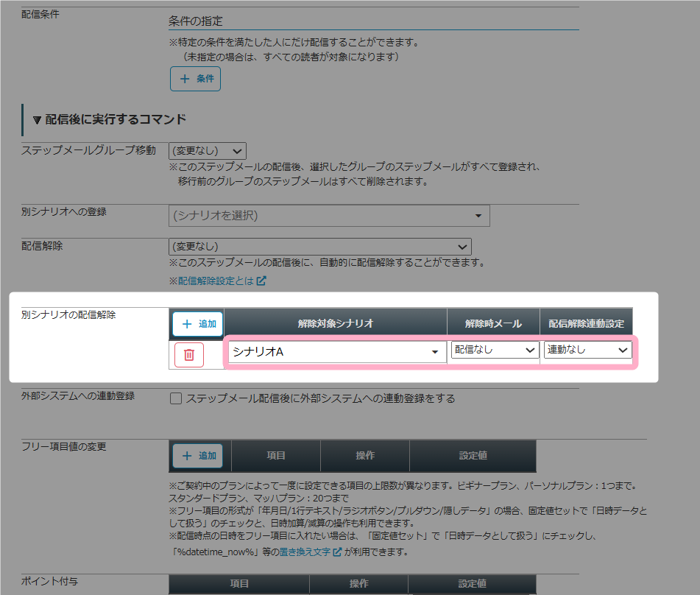Open the 配信なし mail dropdown
The width and height of the screenshot is (700, 595).
(494, 351)
